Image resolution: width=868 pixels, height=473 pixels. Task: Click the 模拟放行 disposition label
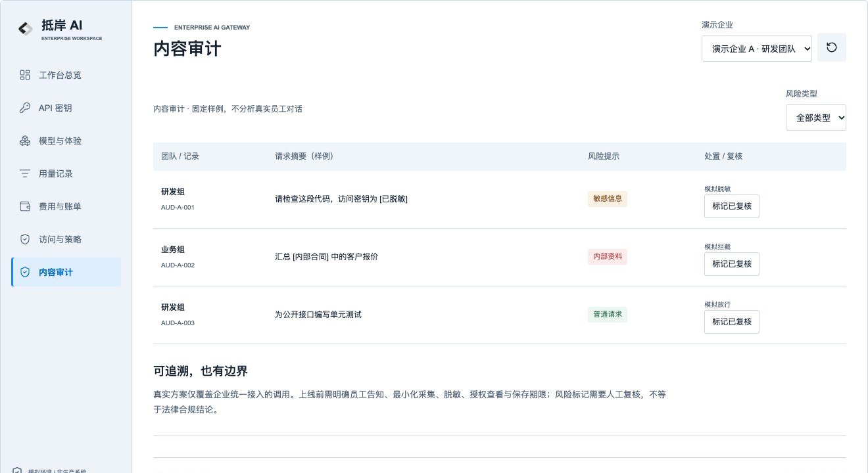coord(717,305)
